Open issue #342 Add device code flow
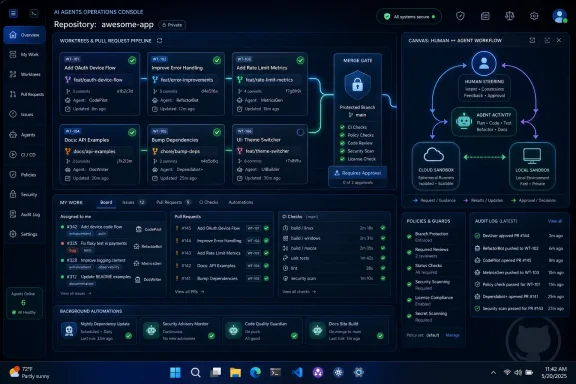 [x=111, y=230]
